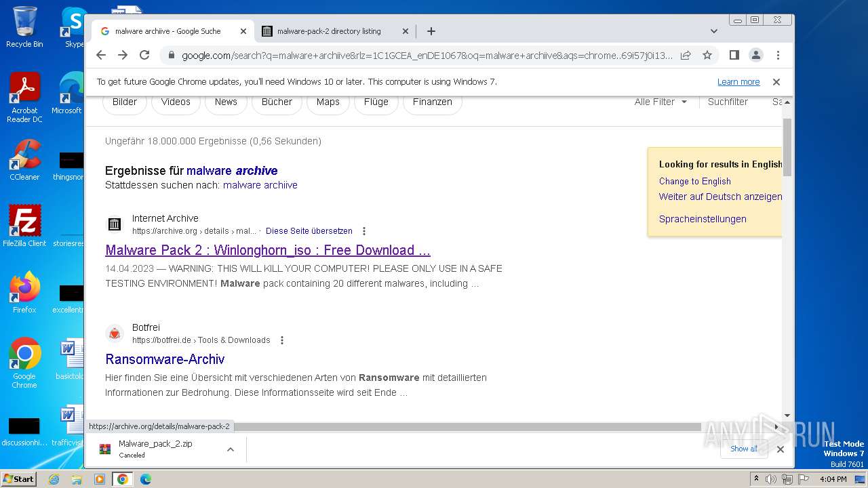Switch to Maps results
This screenshot has width=868, height=488.
tap(328, 102)
